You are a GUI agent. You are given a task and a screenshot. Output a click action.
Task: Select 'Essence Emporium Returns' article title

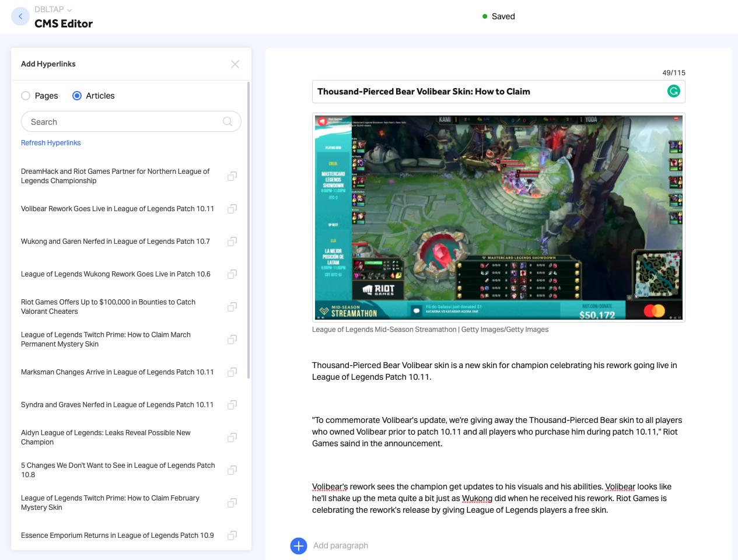[117, 535]
